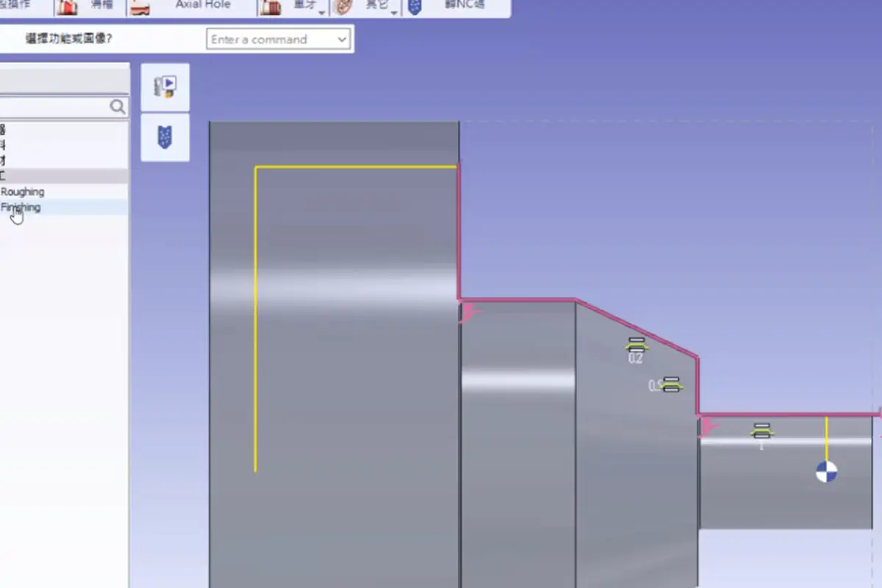Expand the command box dropdown arrow
This screenshot has height=588, width=882.
click(342, 40)
